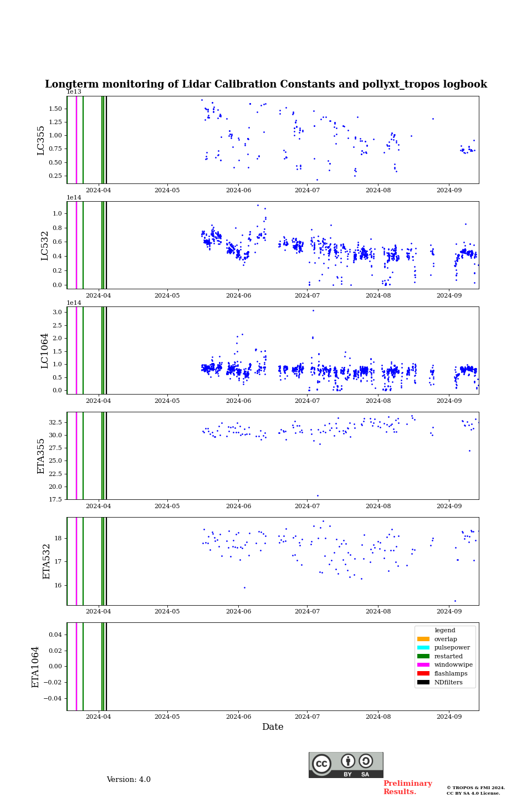Click the LC532 y-axis label
The height and width of the screenshot is (798, 532).
45,245
